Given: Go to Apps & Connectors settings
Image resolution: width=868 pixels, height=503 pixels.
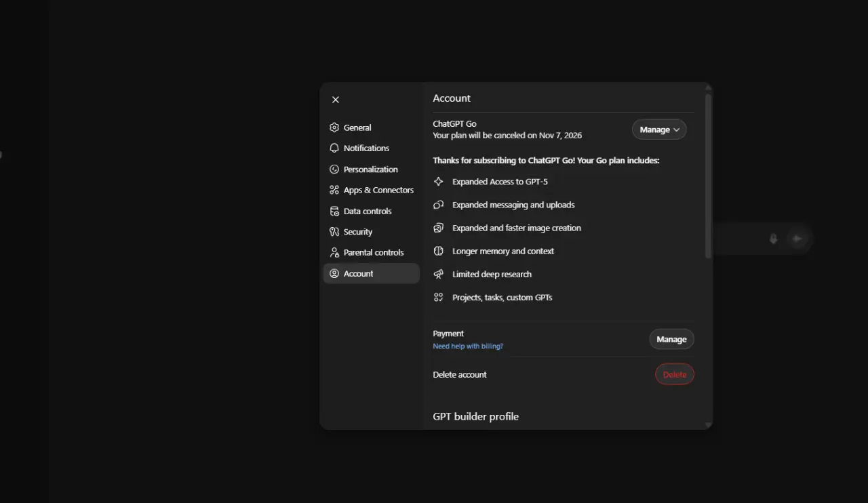Looking at the screenshot, I should pos(372,190).
